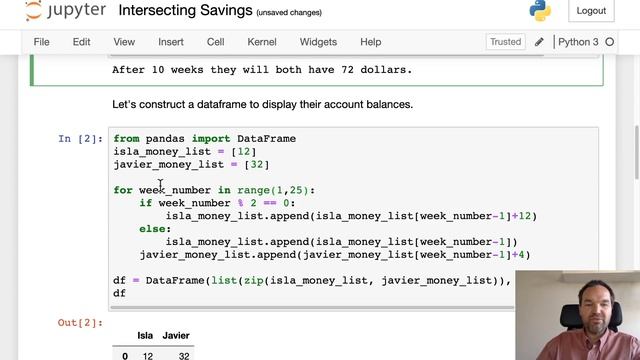This screenshot has width=640, height=360.
Task: Open the Cell menu
Action: point(216,42)
